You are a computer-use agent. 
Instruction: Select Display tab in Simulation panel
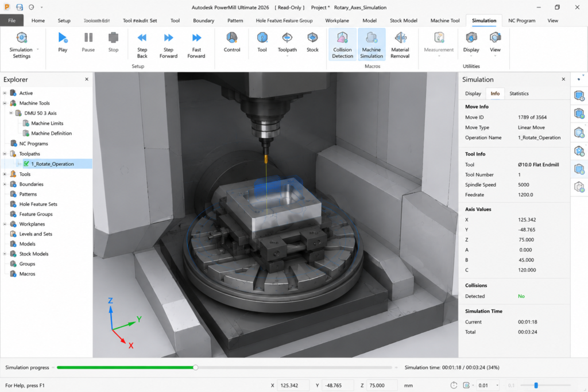pyautogui.click(x=473, y=94)
